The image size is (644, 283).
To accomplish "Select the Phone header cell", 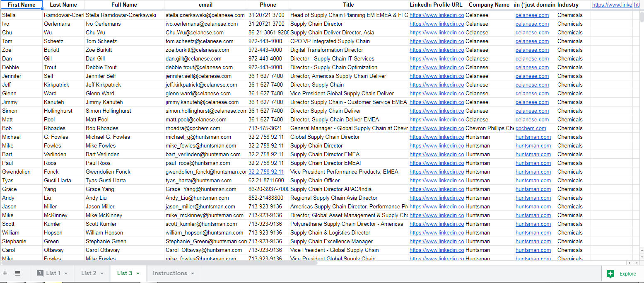I will tap(268, 5).
